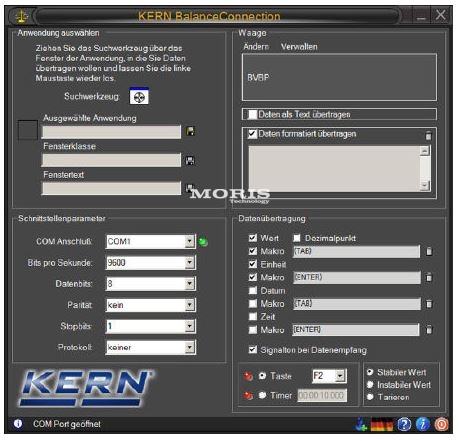Delete the second {TAB} Makro entry
Screen dimensions: 459x441
coord(429,303)
